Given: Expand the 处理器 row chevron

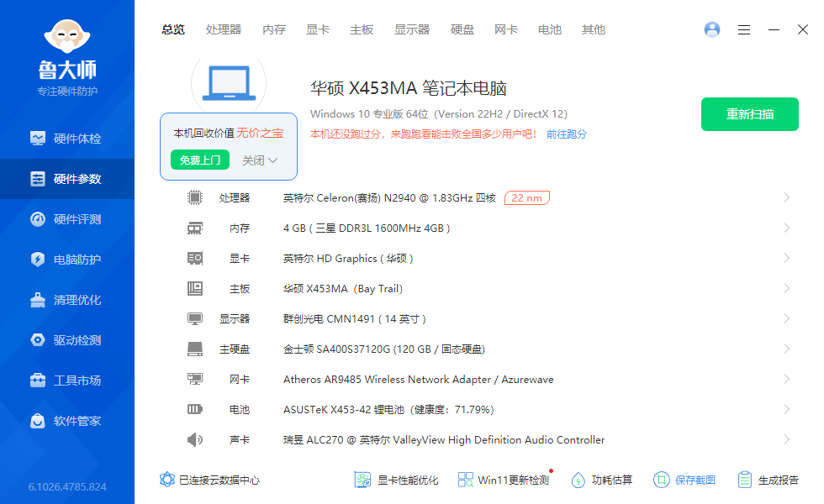Looking at the screenshot, I should 787,197.
